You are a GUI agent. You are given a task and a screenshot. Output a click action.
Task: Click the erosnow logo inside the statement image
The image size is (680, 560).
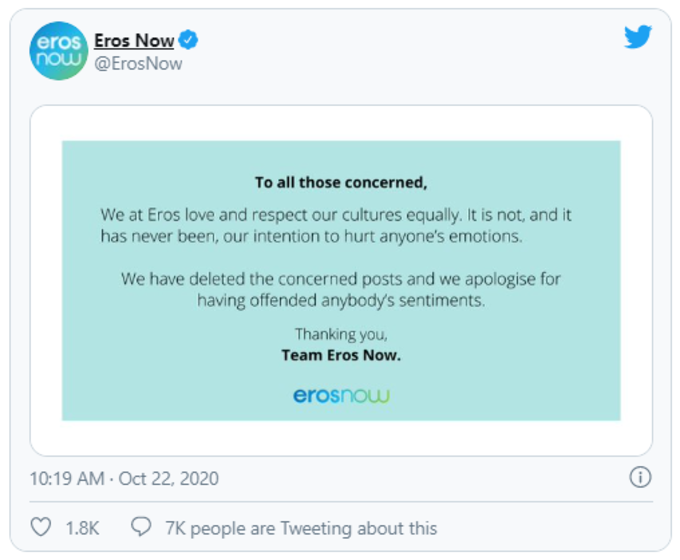[341, 395]
